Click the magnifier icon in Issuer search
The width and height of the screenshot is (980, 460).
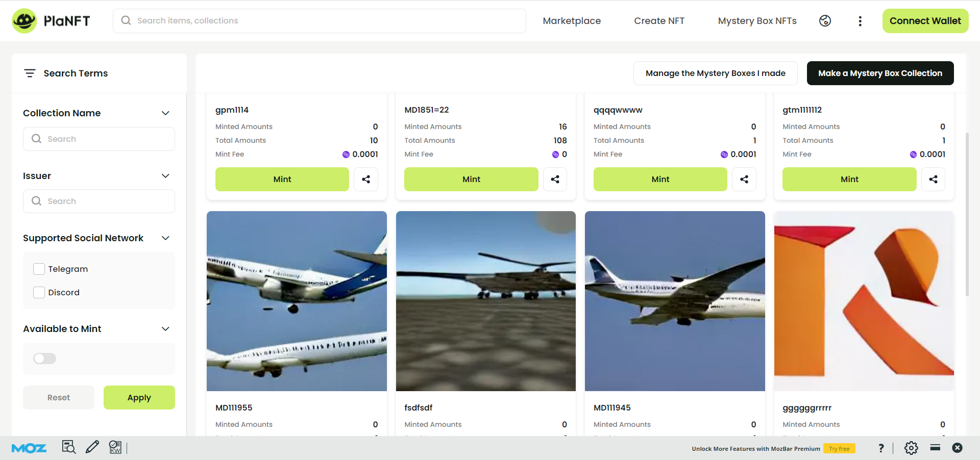(36, 201)
